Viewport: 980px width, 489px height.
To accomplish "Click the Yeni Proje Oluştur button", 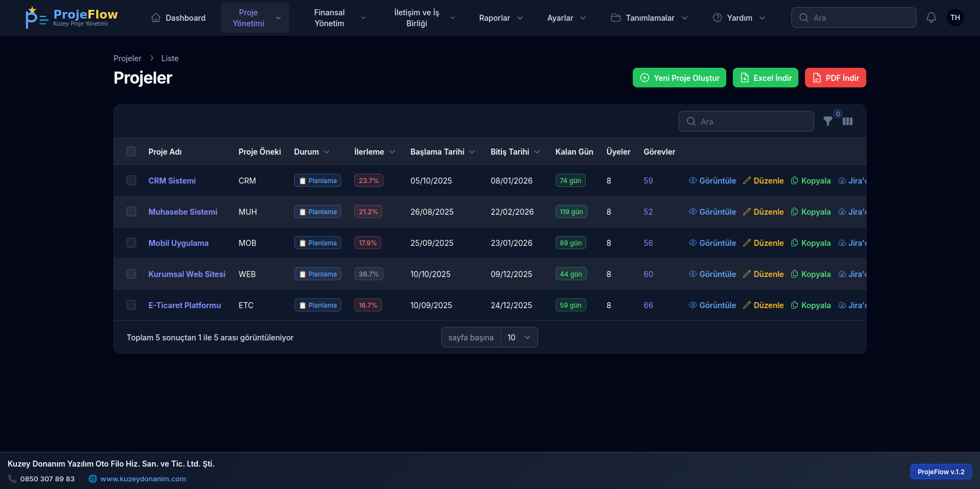I will [x=679, y=78].
